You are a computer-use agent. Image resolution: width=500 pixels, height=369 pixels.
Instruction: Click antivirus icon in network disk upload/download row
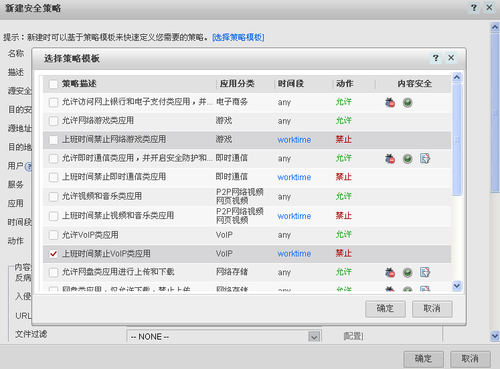[x=390, y=272]
